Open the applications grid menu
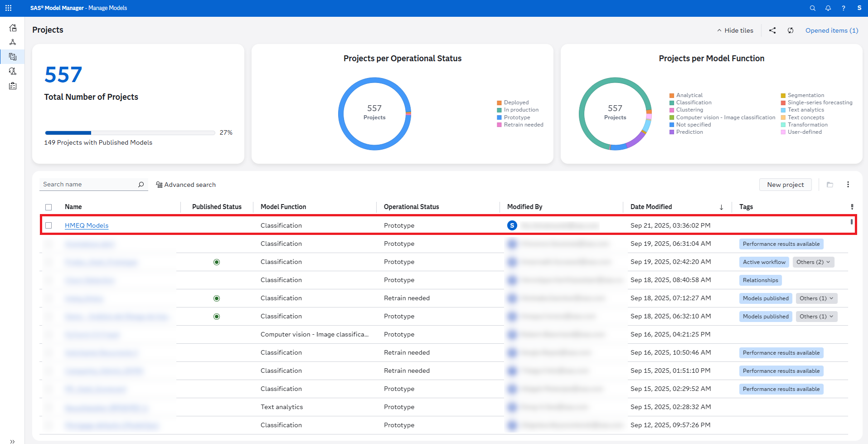Screen dimensions: 868x444 (x=8, y=8)
